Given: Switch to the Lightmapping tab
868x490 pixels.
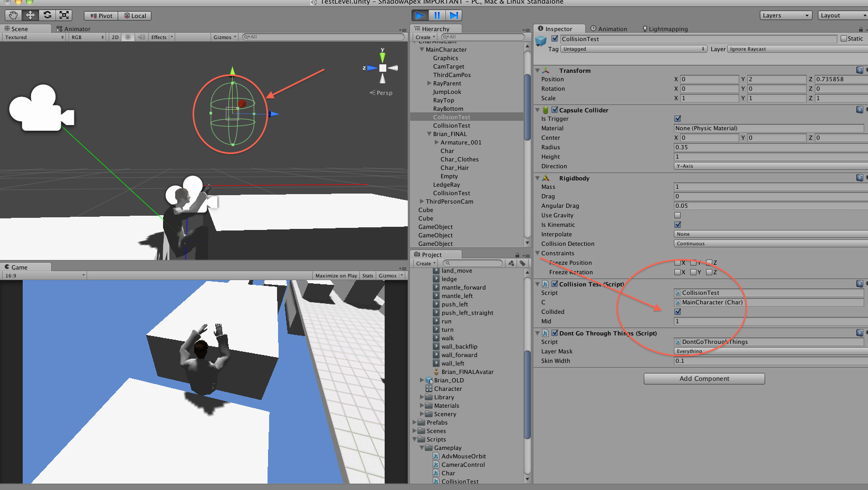Looking at the screenshot, I should click(x=665, y=29).
